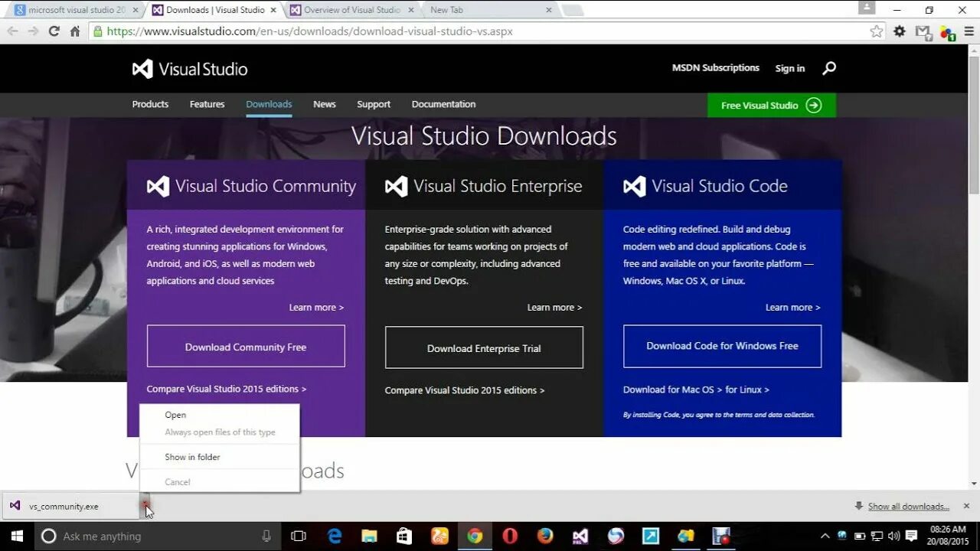Image resolution: width=980 pixels, height=551 pixels.
Task: Click Download Enterprise Trial button
Action: [484, 348]
